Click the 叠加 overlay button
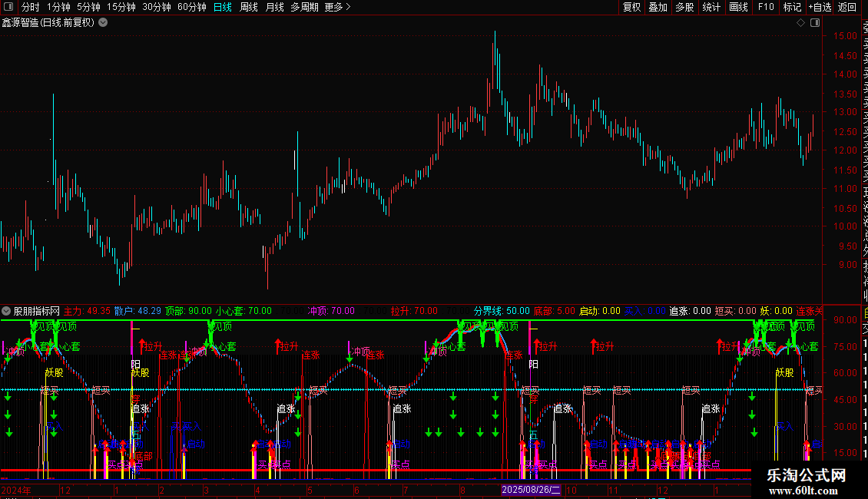Screen dimensions: 868x499 (x=658, y=7)
